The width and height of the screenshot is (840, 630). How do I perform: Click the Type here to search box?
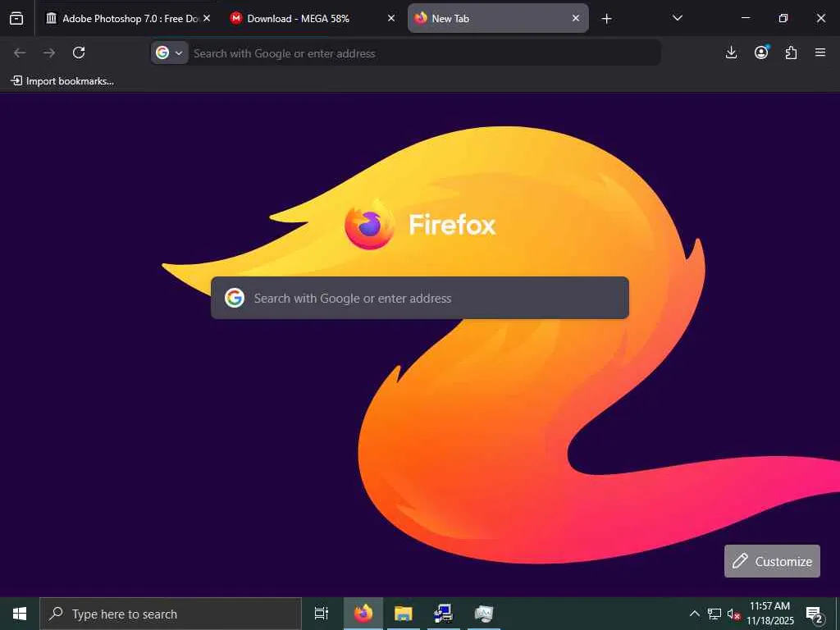171,614
